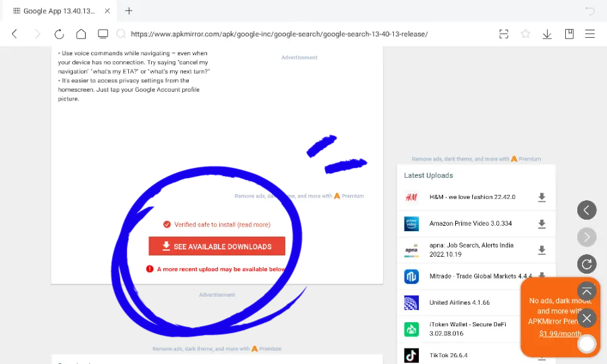
Task: Open the browser home page
Action: 81,34
